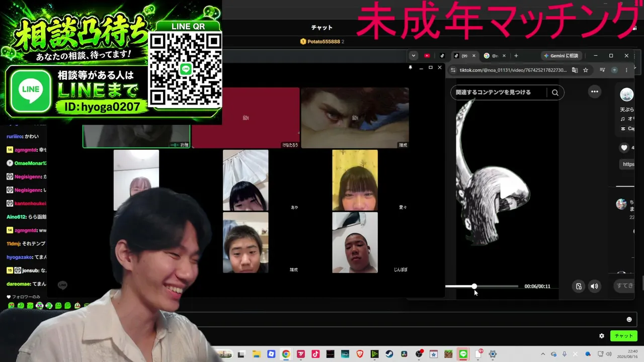Open the チャット tab header

321,28
